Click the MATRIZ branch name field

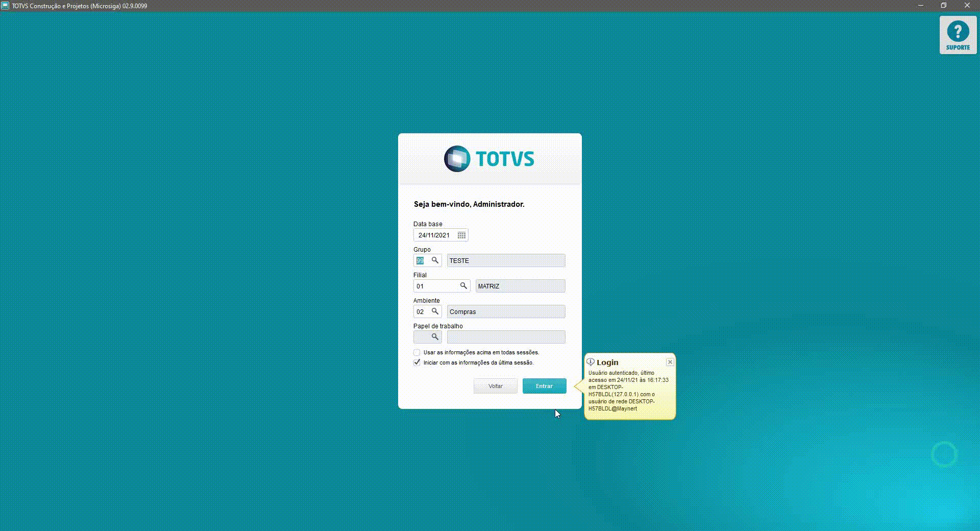(520, 286)
